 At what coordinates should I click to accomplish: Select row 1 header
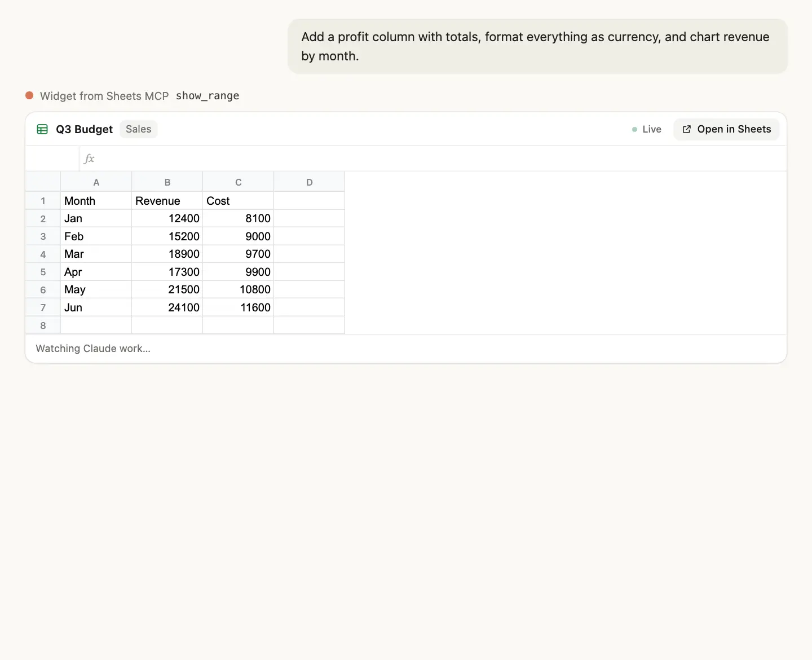click(x=43, y=201)
